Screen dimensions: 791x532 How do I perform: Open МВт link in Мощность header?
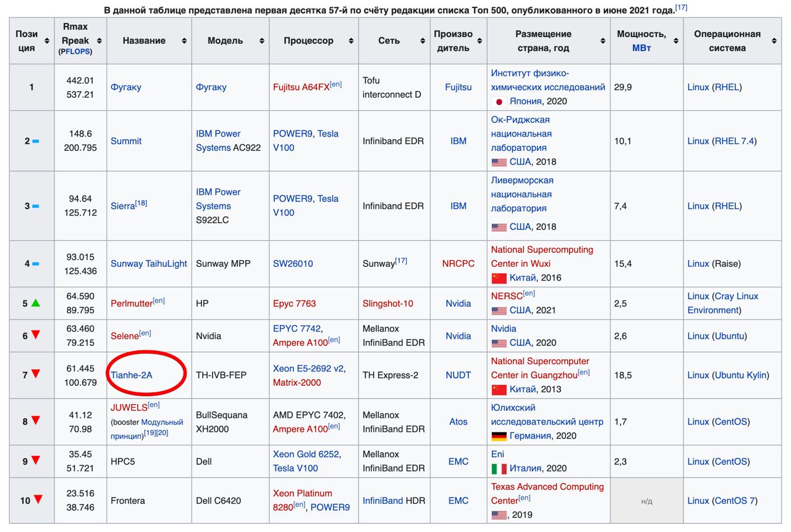[641, 48]
